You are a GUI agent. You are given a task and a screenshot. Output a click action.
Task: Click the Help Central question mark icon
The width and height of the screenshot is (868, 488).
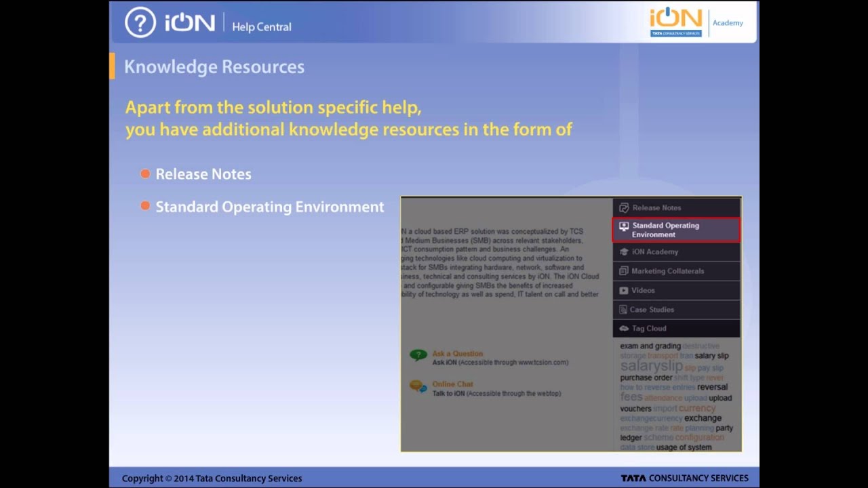140,22
